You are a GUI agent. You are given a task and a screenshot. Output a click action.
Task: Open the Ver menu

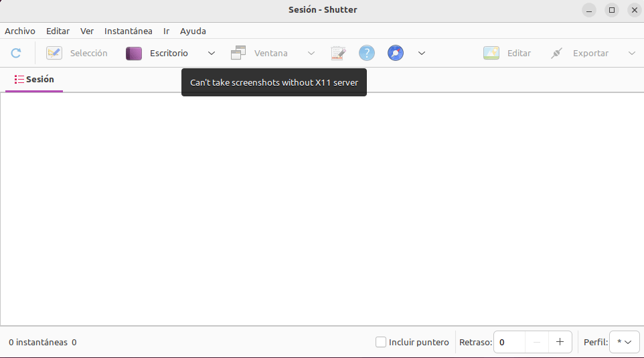tap(86, 31)
